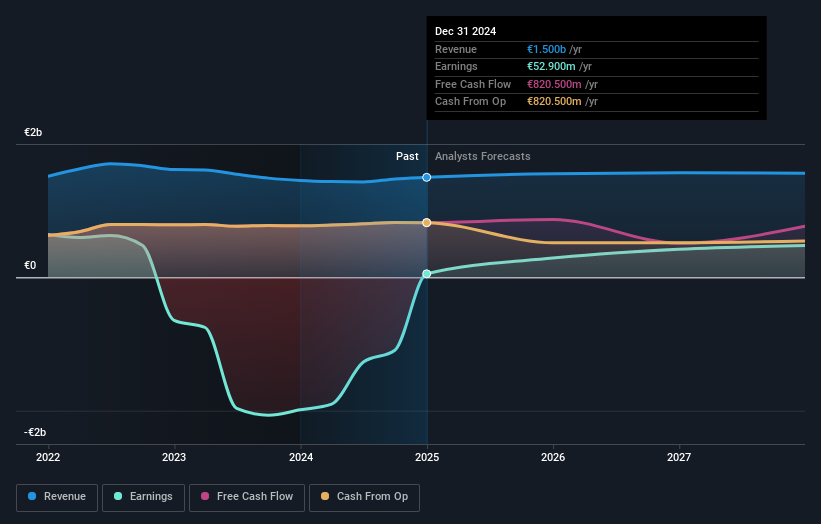
Task: Click the €52.900m earnings value in tooltip
Action: coord(551,66)
